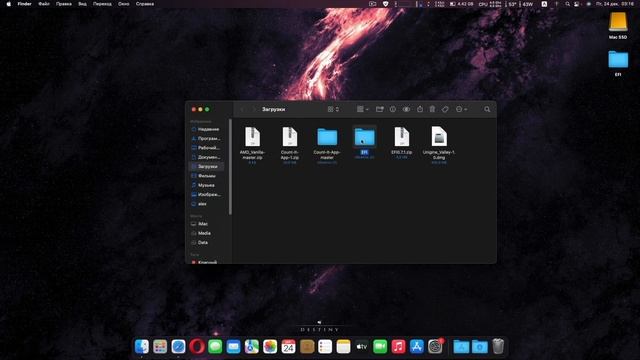Viewport: 640px width, 360px height.
Task: Click the trash icon in Finder toolbar
Action: click(432, 109)
